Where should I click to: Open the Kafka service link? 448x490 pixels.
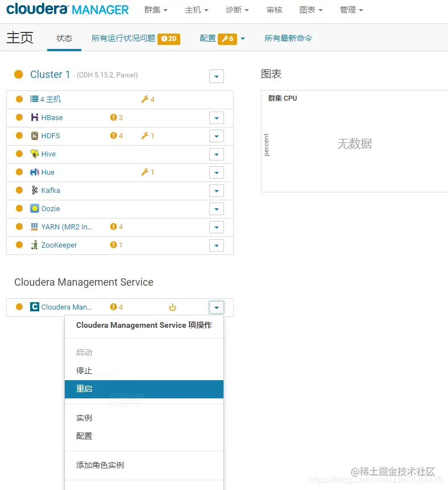coord(51,190)
